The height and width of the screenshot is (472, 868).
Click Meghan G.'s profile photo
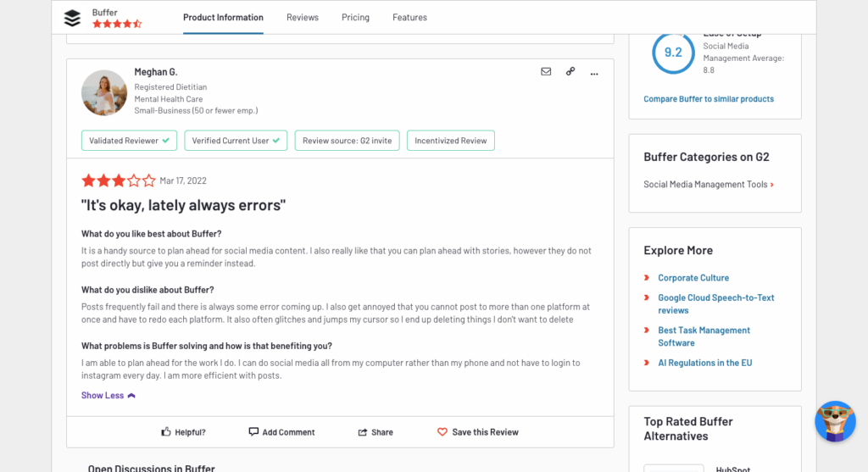(x=104, y=92)
